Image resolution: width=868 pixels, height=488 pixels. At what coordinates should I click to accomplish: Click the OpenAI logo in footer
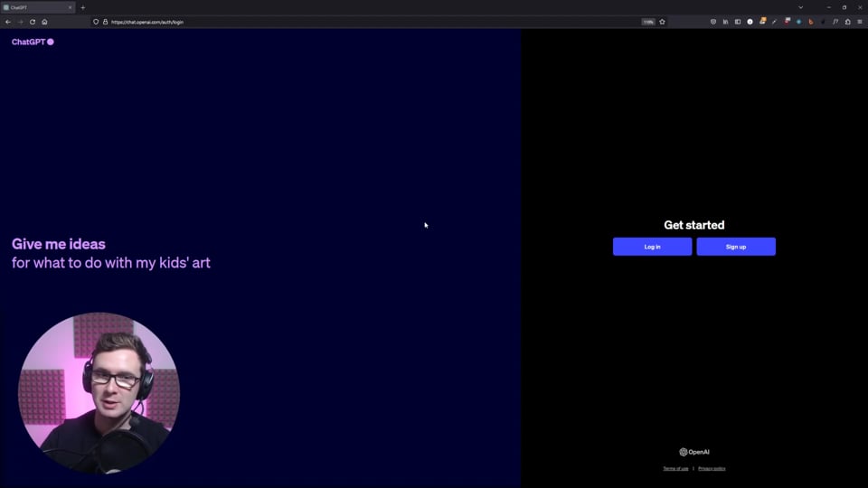(694, 452)
